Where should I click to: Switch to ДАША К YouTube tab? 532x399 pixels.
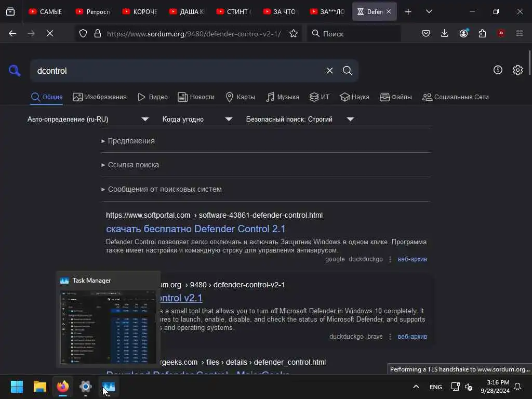pos(186,12)
